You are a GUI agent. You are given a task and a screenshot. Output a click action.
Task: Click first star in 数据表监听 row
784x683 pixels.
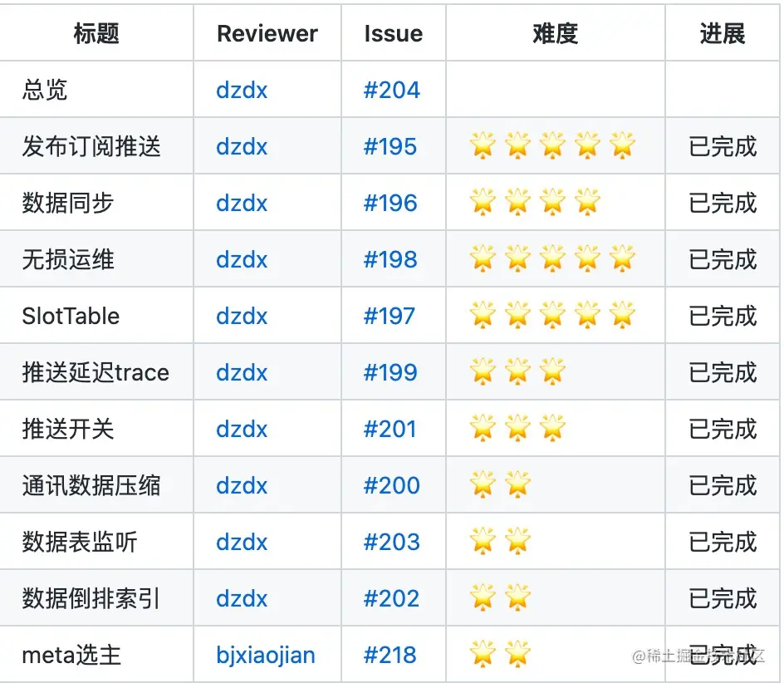coord(483,542)
